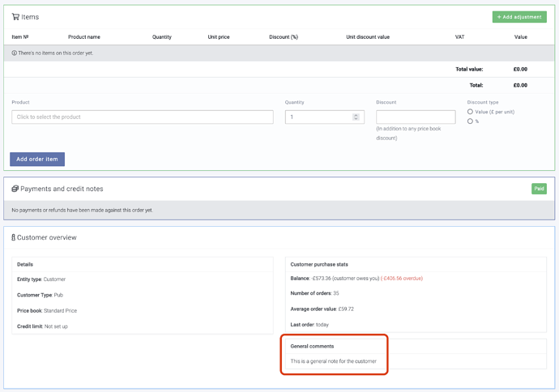Click the Price book: Standard Price line

click(x=47, y=311)
